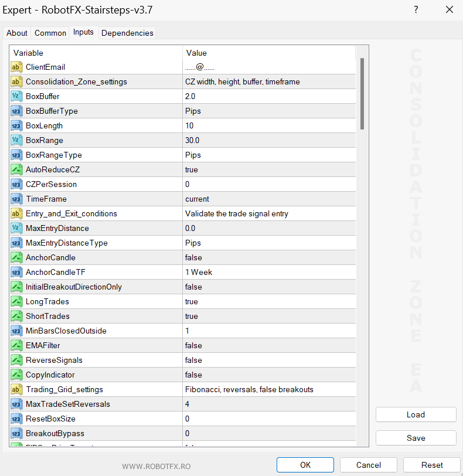Click the double-type icon beside BoxRange
The height and width of the screenshot is (476, 463).
16,140
